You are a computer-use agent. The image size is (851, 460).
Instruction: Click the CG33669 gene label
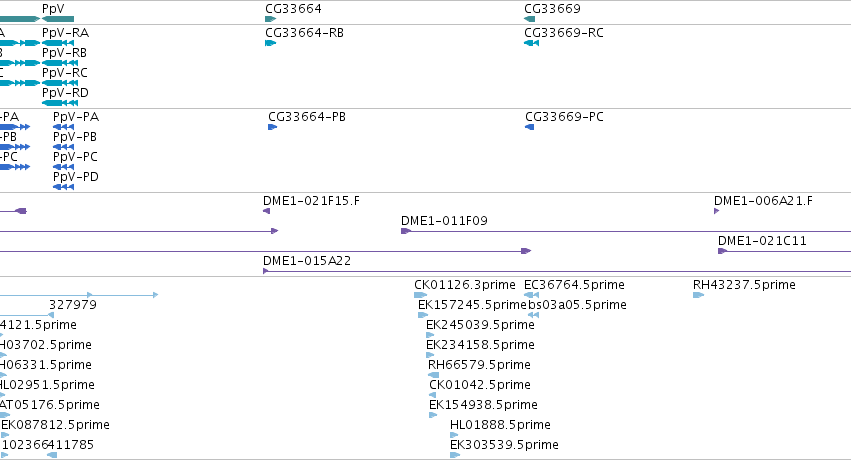click(552, 9)
